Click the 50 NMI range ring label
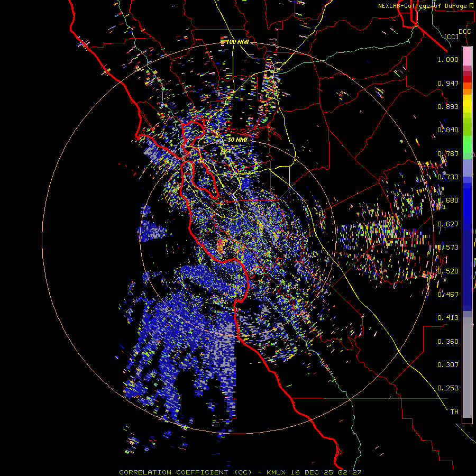Screen dimensions: 476x476 pyautogui.click(x=237, y=140)
